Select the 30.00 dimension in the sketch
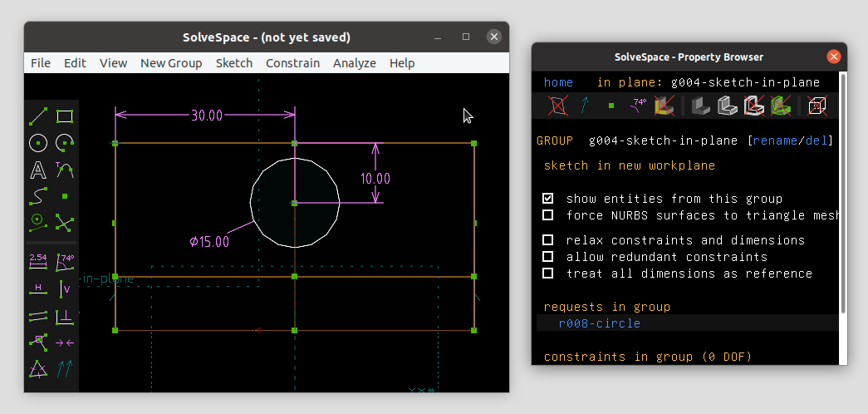 point(207,116)
